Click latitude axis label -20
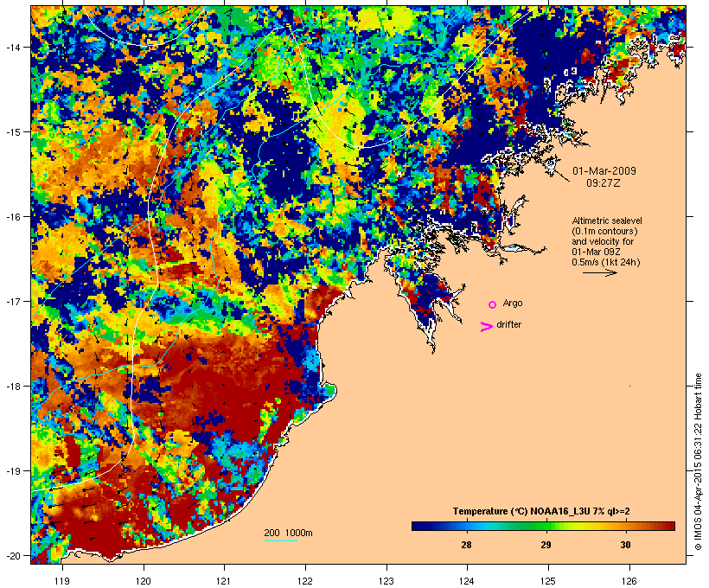Image resolution: width=709 pixels, height=588 pixels. point(12,555)
